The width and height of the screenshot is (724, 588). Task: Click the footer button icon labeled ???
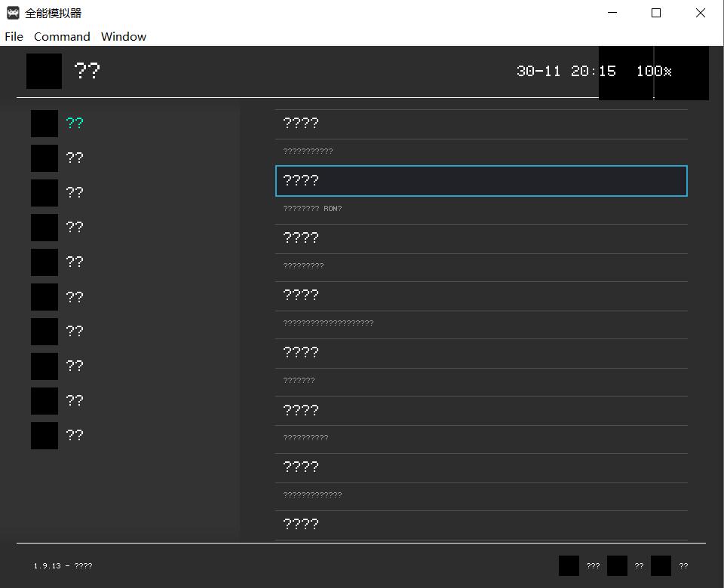point(569,566)
